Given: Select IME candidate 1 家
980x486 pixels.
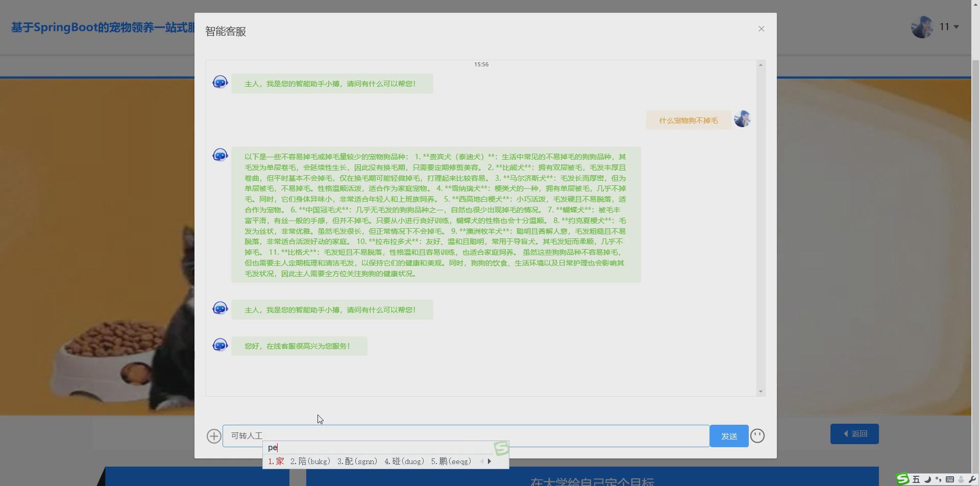Looking at the screenshot, I should (276, 461).
